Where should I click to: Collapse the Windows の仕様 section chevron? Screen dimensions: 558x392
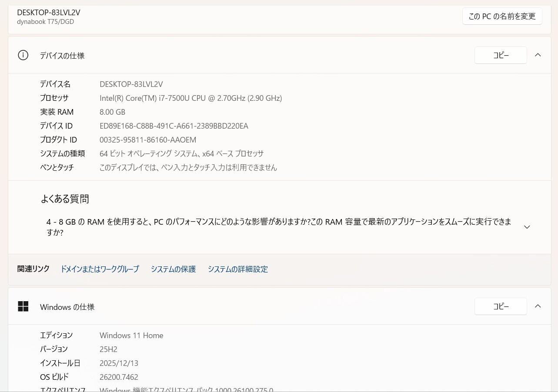(538, 306)
